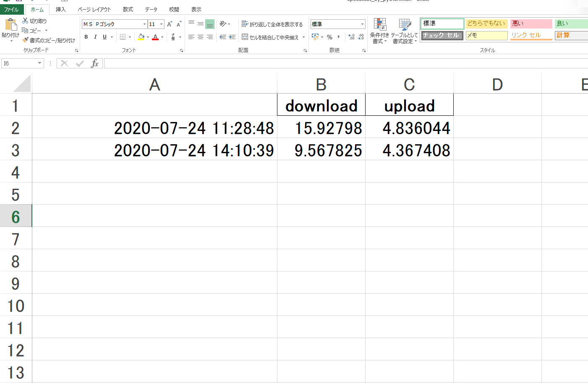Screen dimensions: 588x383
Task: Align cell text to the left
Action: [x=191, y=37]
